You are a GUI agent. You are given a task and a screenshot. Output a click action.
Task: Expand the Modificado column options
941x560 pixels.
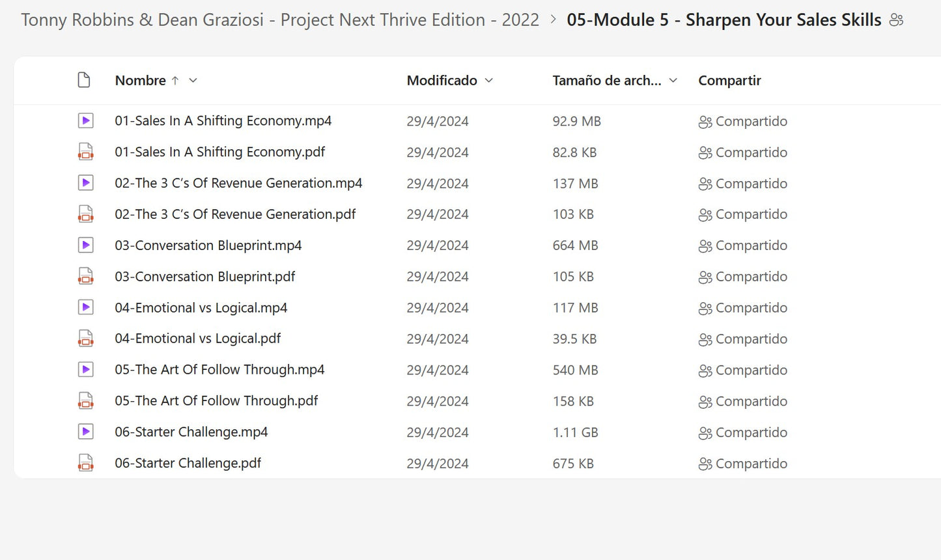489,80
